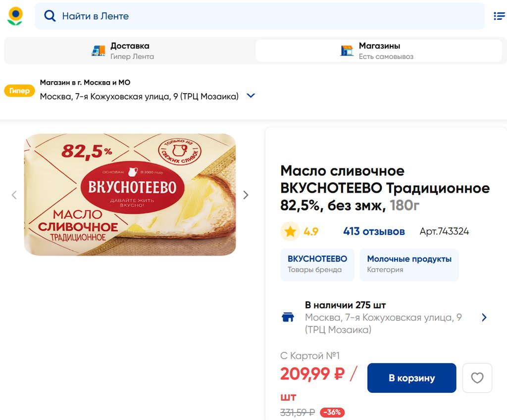Click the Lenta sunflower logo
This screenshot has width=507, height=420.
click(x=15, y=16)
